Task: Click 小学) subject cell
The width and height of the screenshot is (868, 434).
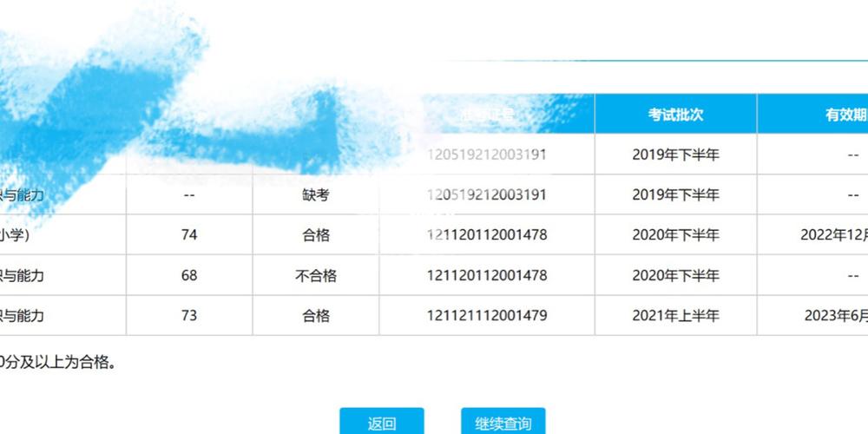Action: 15,234
